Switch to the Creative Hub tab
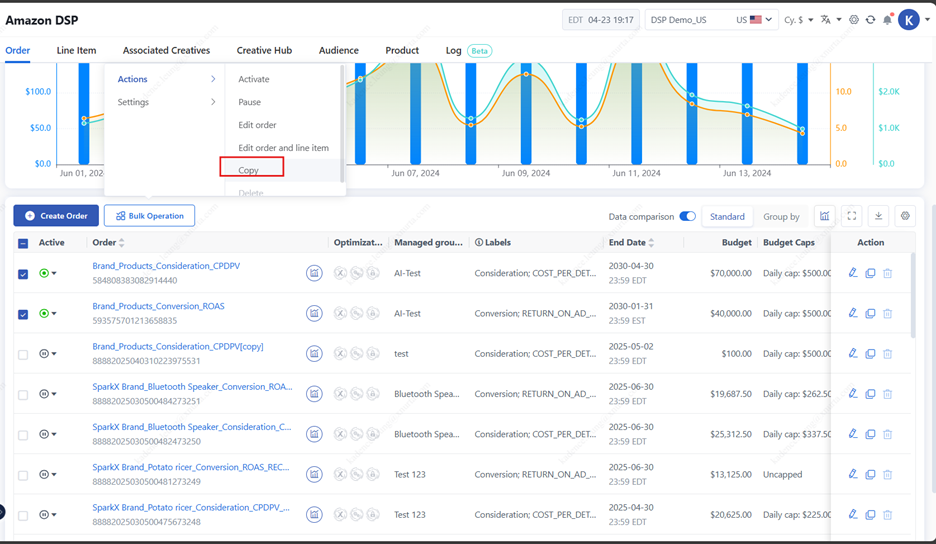The height and width of the screenshot is (544, 936). (264, 50)
